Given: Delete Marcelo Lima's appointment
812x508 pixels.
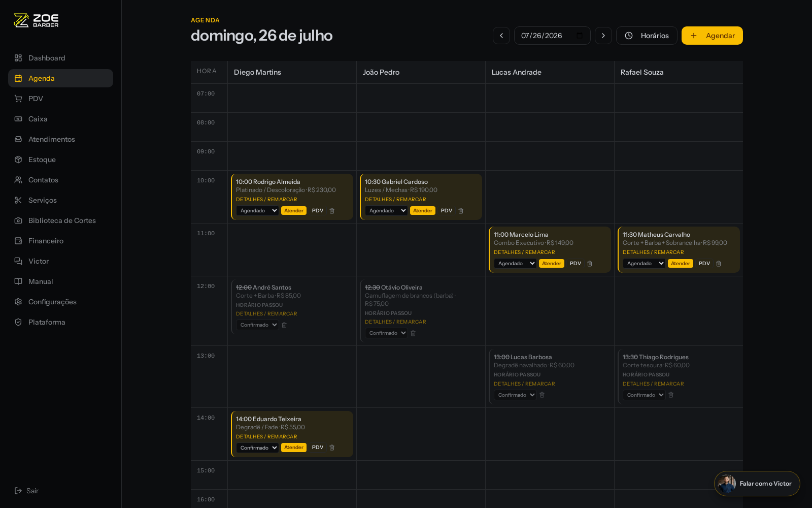Looking at the screenshot, I should coord(590,264).
